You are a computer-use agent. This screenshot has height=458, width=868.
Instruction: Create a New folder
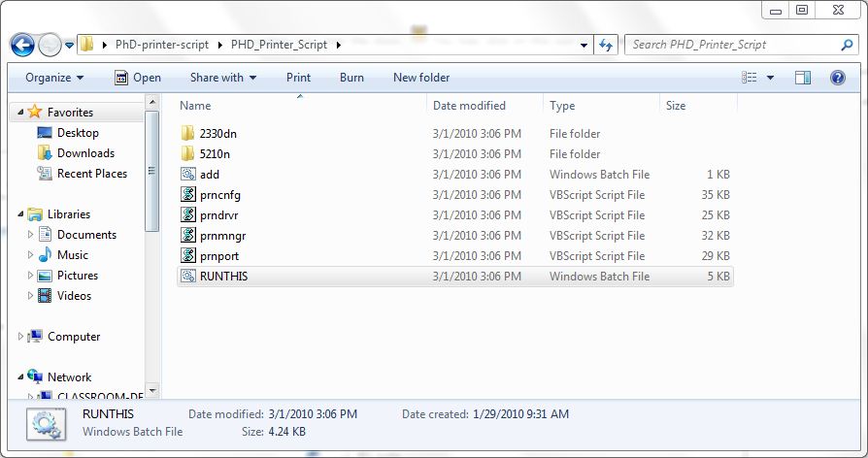pyautogui.click(x=421, y=78)
